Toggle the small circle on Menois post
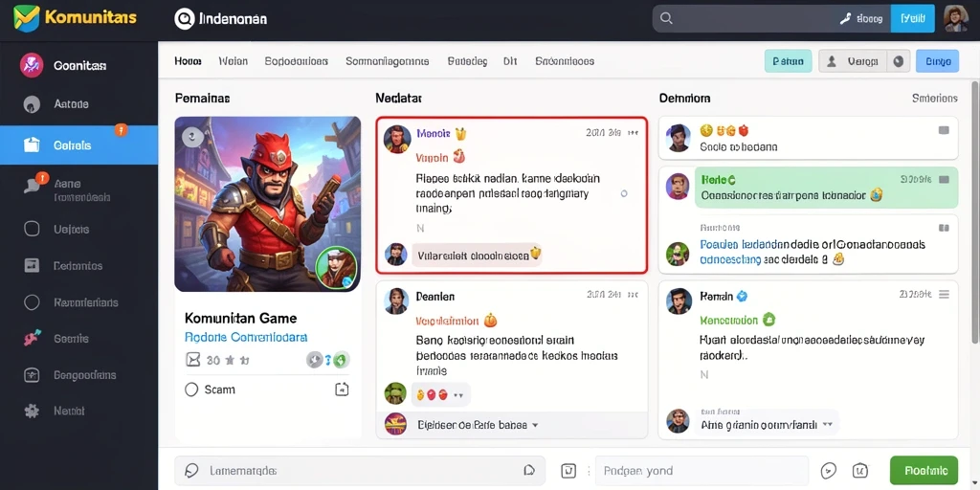Image resolution: width=980 pixels, height=490 pixels. click(624, 193)
